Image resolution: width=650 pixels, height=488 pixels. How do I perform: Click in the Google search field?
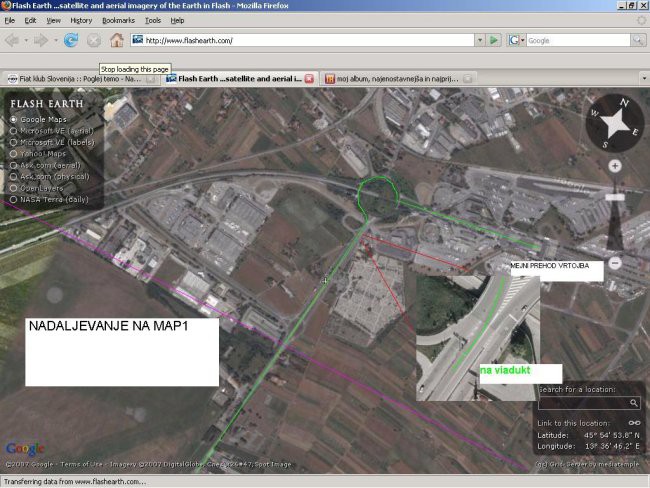point(578,40)
